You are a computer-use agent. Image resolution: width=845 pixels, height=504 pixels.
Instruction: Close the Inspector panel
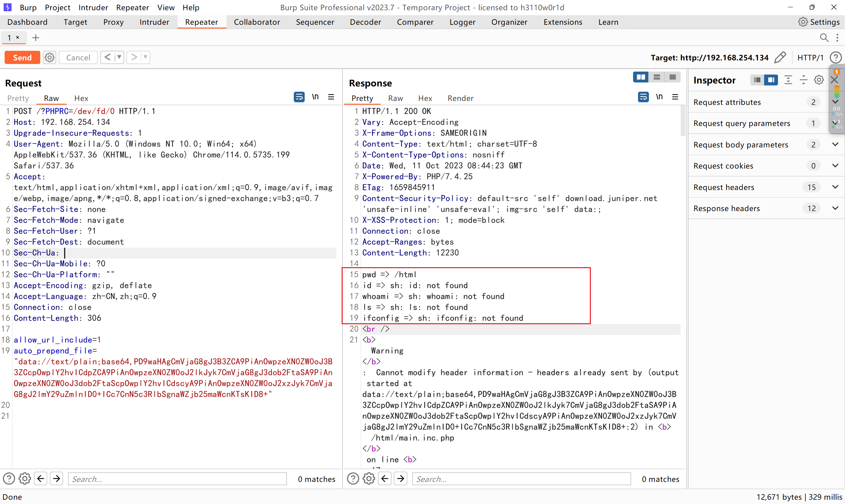coord(834,80)
